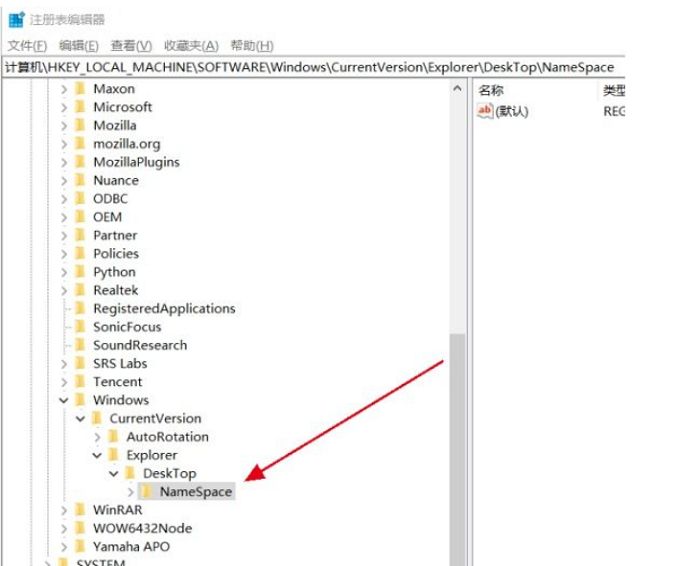Click the ODBC folder icon
This screenshot has width=700, height=566.
[x=80, y=198]
